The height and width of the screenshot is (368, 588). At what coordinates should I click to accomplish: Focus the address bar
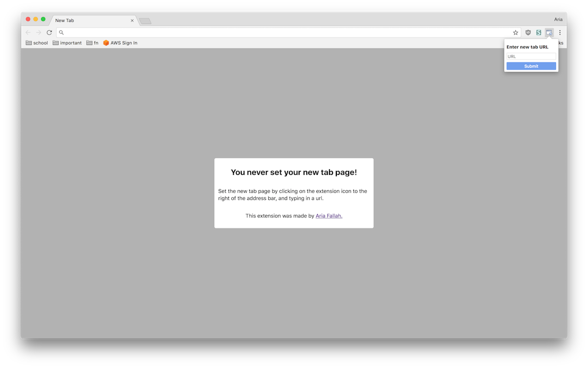[x=288, y=33]
